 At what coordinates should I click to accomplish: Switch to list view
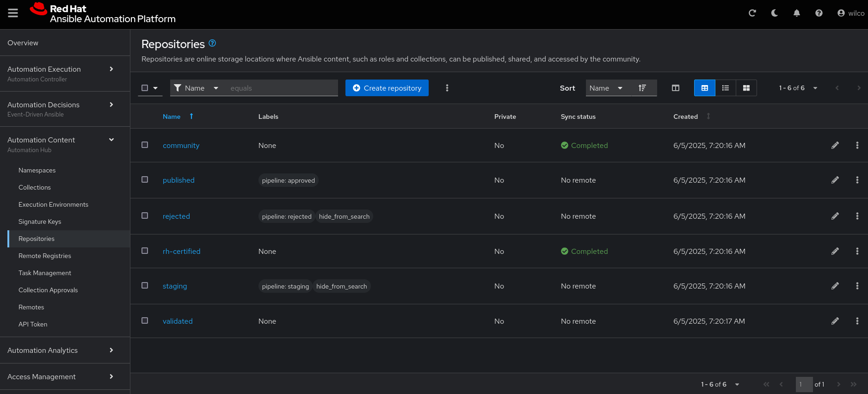pyautogui.click(x=726, y=88)
